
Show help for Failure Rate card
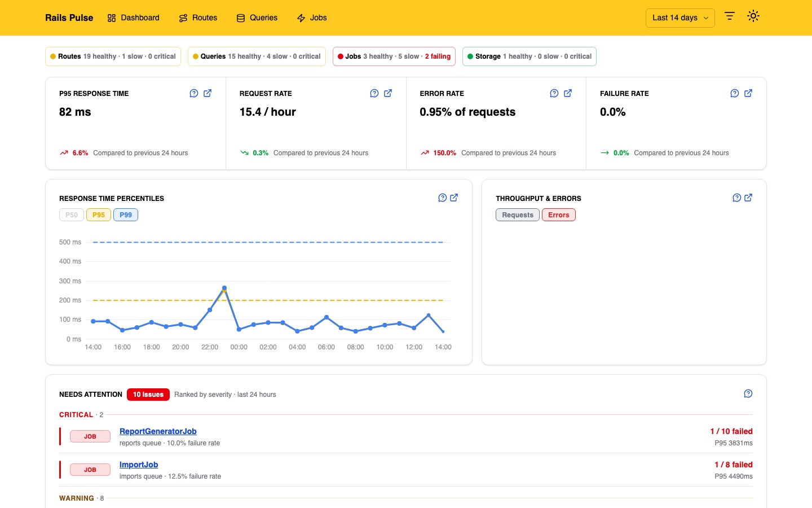735,93
